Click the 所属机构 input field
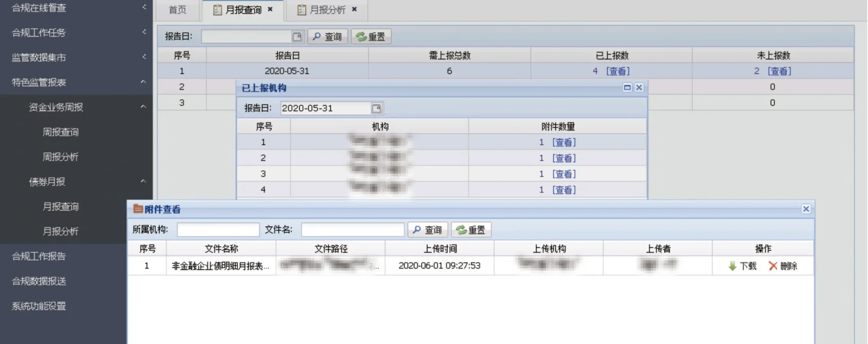Viewport: 868px width, 344px height. [218, 230]
